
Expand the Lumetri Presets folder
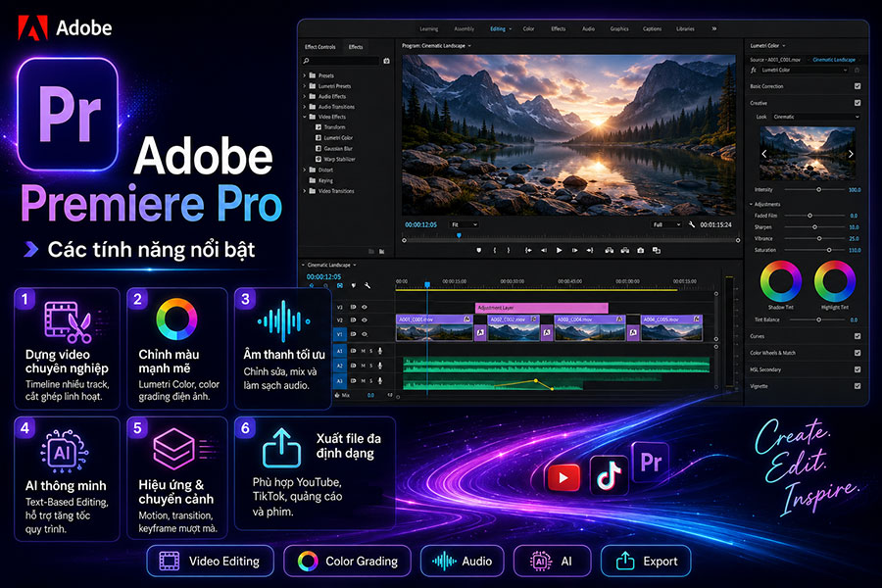tap(305, 86)
